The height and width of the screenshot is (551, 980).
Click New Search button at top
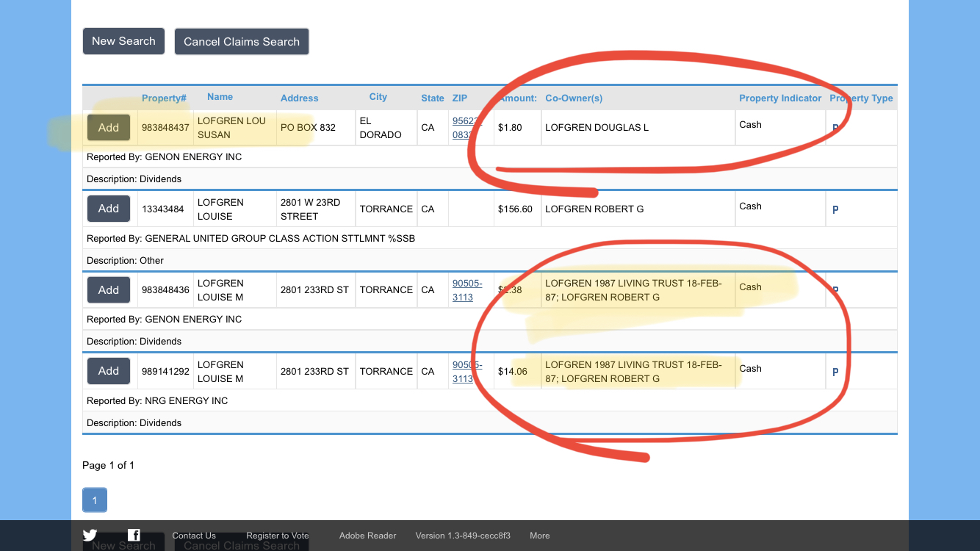(x=123, y=41)
